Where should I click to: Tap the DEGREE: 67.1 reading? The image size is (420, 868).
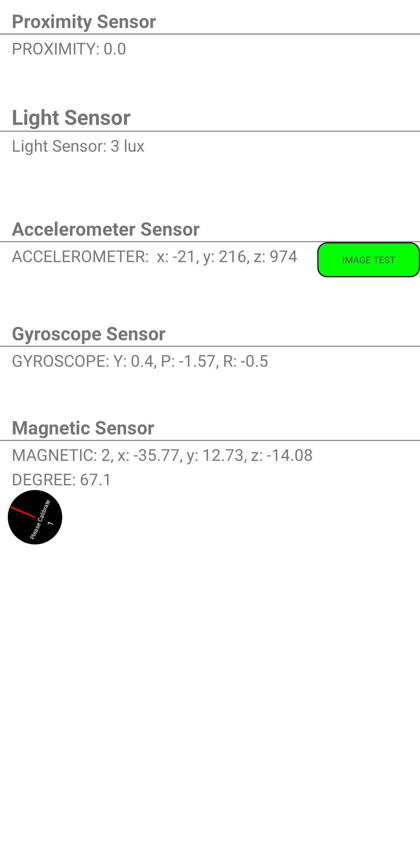tap(61, 480)
